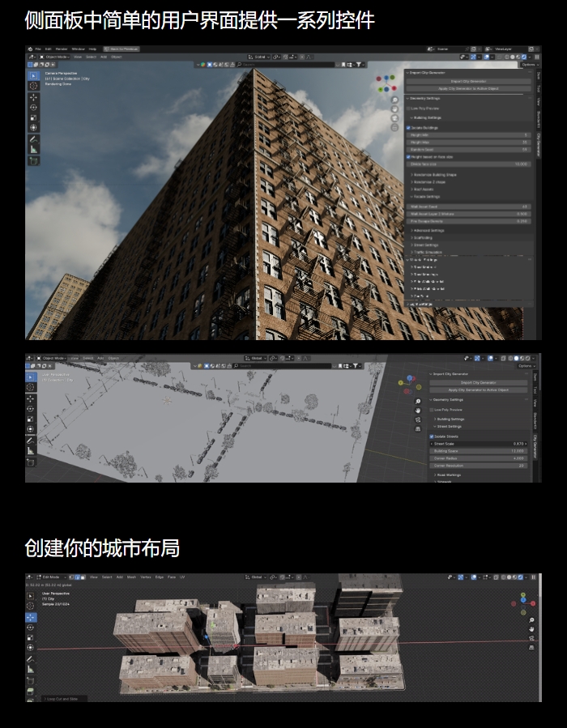The height and width of the screenshot is (728, 567).
Task: Click Import City Generator button in middle panel
Action: pos(478,382)
